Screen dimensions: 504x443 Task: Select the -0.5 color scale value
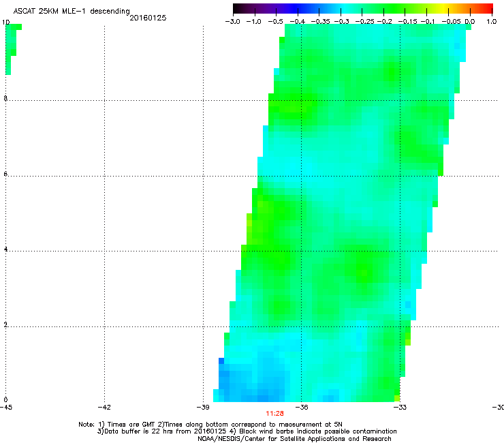275,22
